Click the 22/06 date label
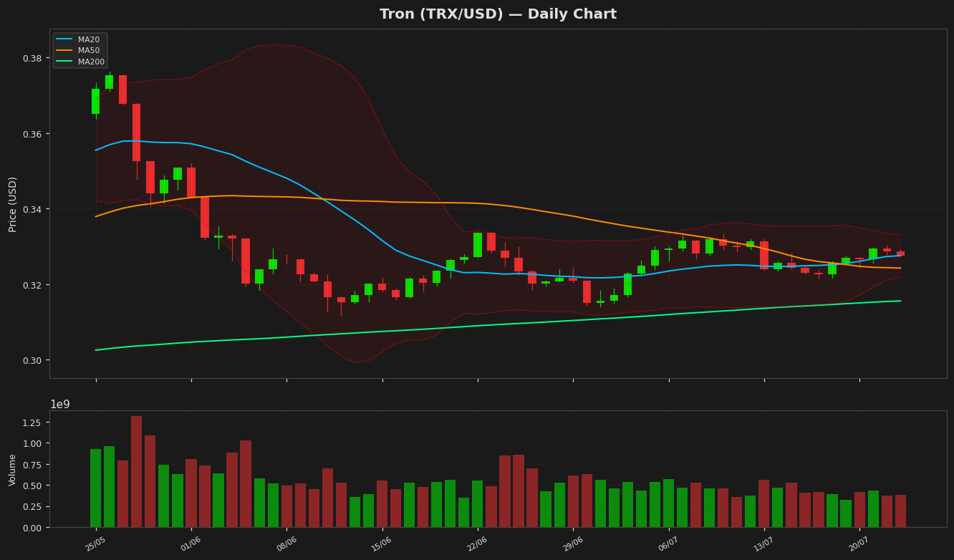The width and height of the screenshot is (954, 560). coord(477,544)
